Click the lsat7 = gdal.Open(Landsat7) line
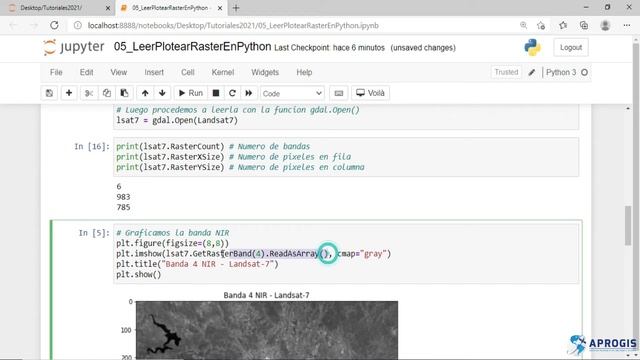 coord(177,120)
